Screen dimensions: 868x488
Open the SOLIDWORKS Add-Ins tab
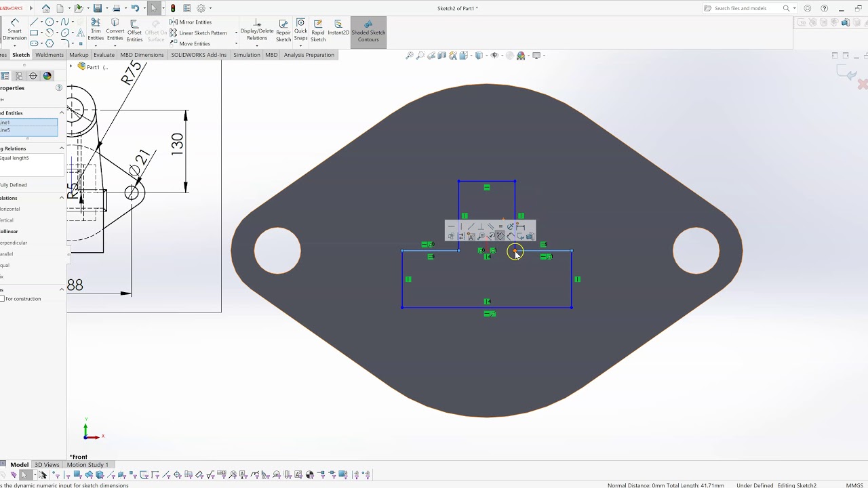[199, 55]
